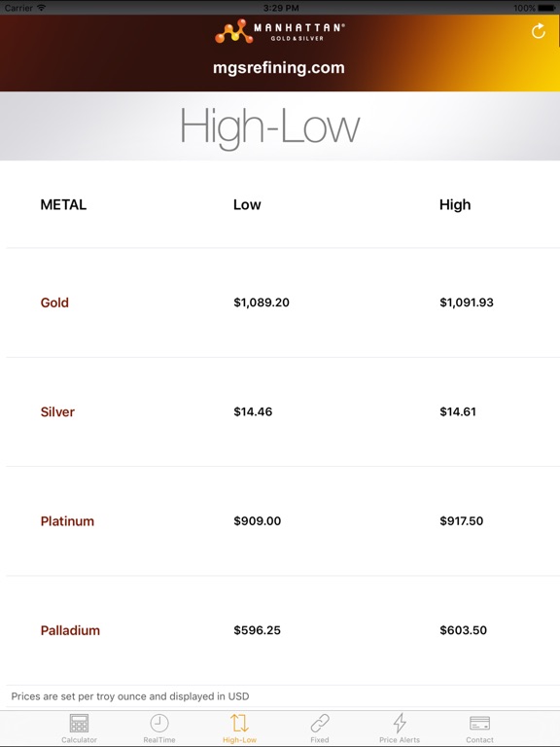This screenshot has width=560, height=747.
Task: Tap the METAL column header
Action: click(x=63, y=205)
